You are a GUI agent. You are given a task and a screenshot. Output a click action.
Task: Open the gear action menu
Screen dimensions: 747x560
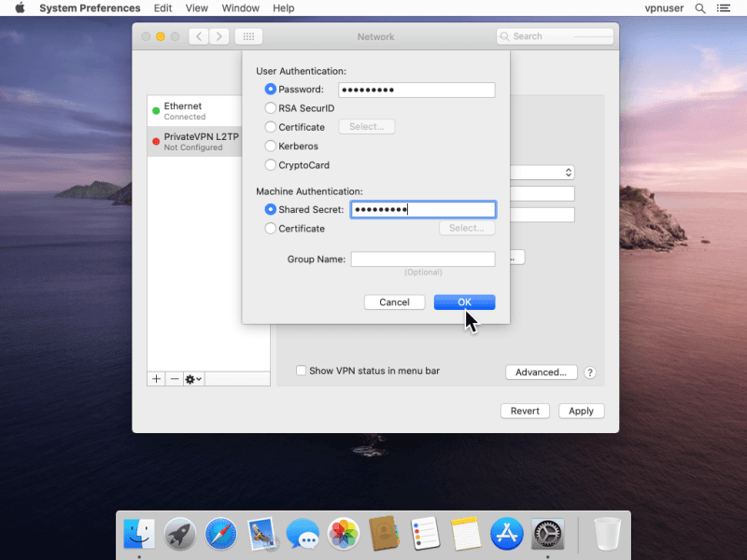click(193, 379)
